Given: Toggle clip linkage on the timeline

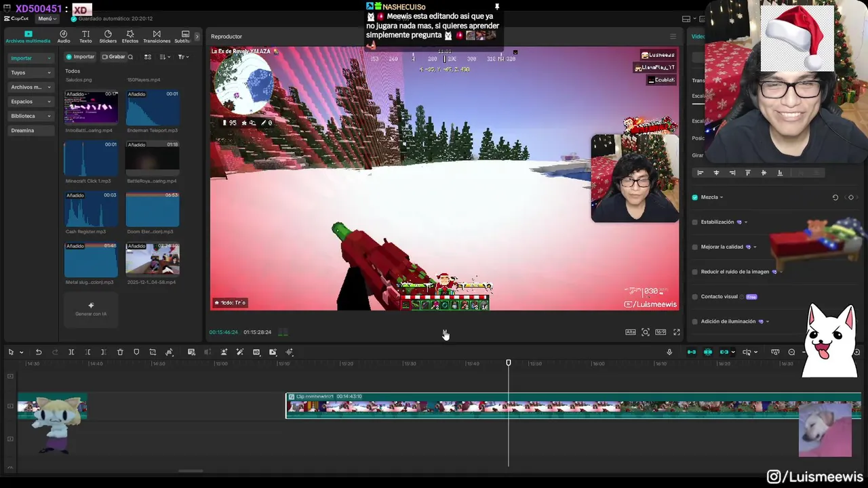Looking at the screenshot, I should [x=724, y=352].
